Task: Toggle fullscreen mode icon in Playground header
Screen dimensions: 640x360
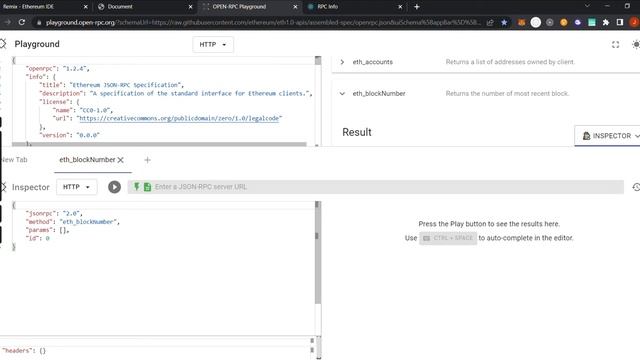Action: [616, 44]
